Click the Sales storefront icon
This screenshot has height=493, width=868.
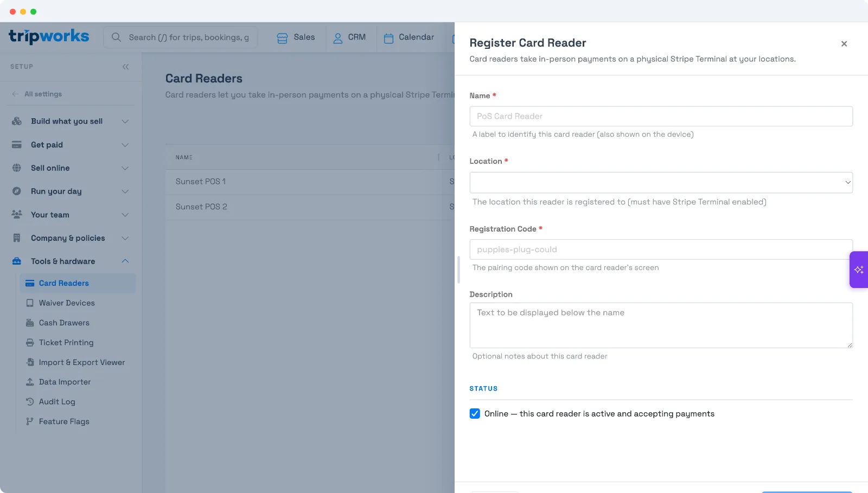click(x=282, y=38)
